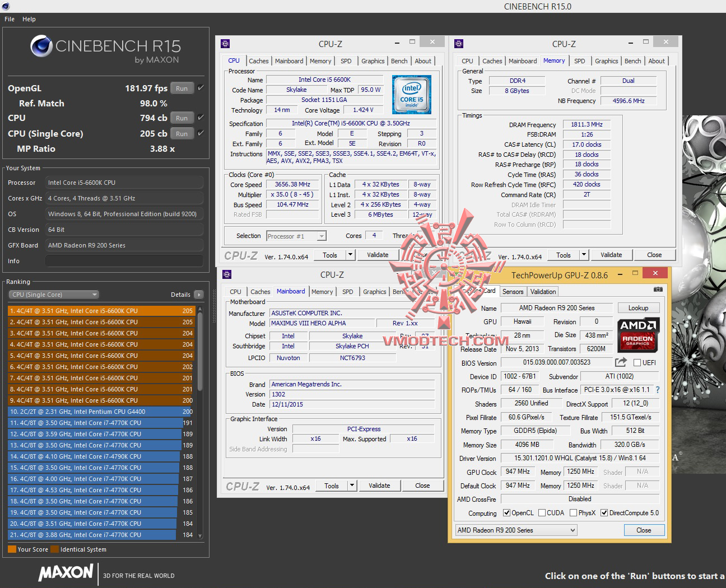Select ranking row 14 Intel Core i7-4790K CPU
726x588 pixels.
101,456
